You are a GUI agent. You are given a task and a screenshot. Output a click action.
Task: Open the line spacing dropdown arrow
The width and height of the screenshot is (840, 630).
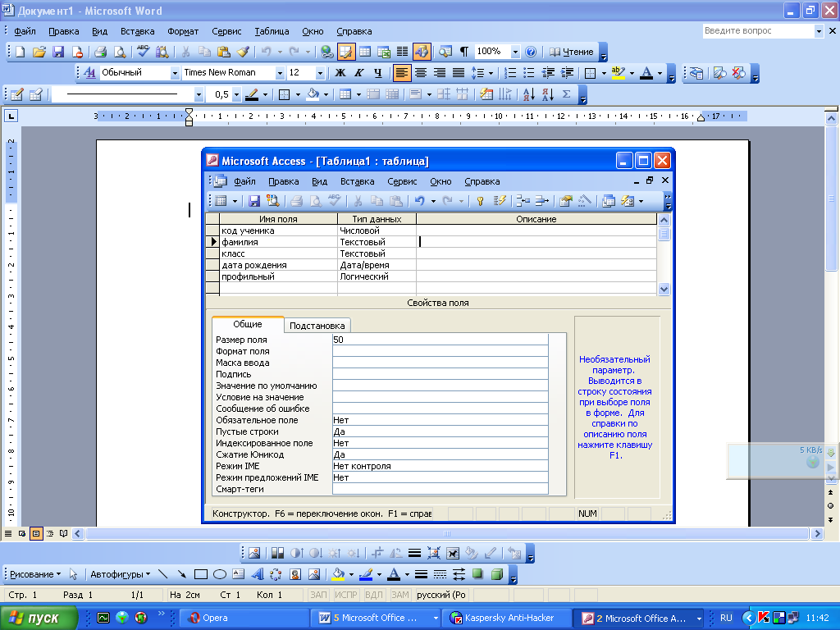491,73
